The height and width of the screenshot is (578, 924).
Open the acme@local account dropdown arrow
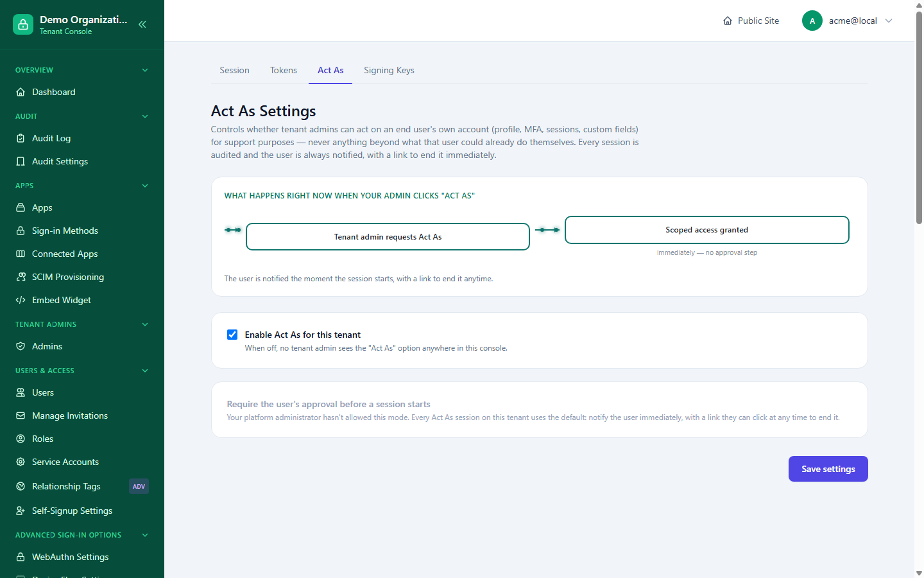coord(889,21)
